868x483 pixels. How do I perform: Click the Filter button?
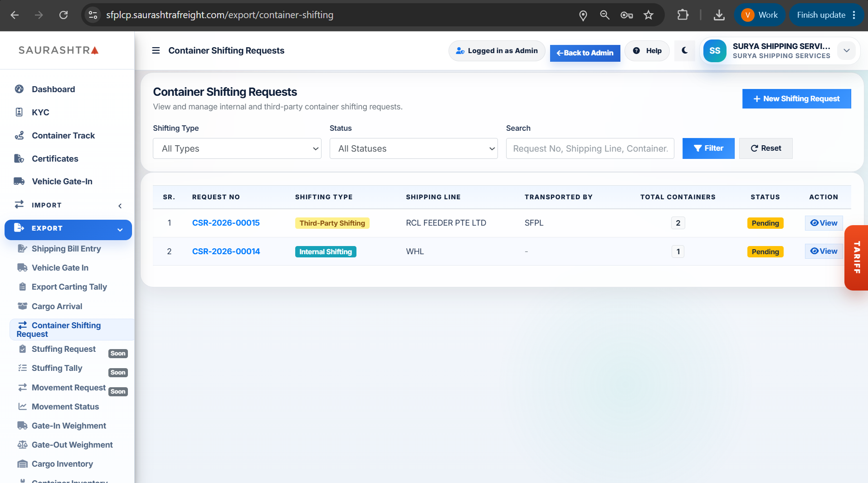point(708,148)
